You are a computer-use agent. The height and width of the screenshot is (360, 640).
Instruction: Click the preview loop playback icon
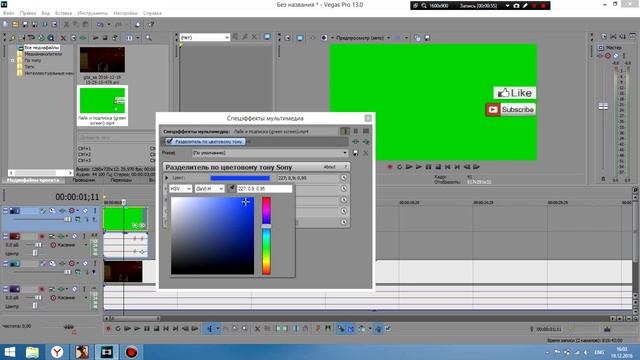399,167
